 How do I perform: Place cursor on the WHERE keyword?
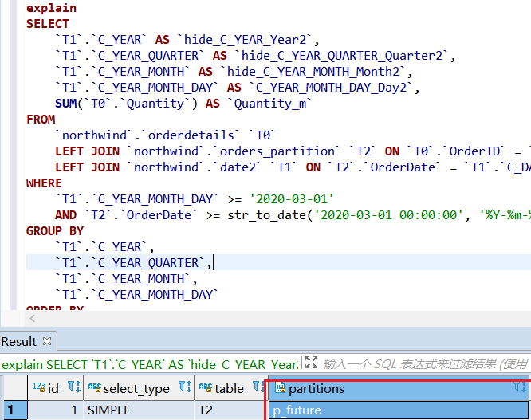pyautogui.click(x=44, y=183)
